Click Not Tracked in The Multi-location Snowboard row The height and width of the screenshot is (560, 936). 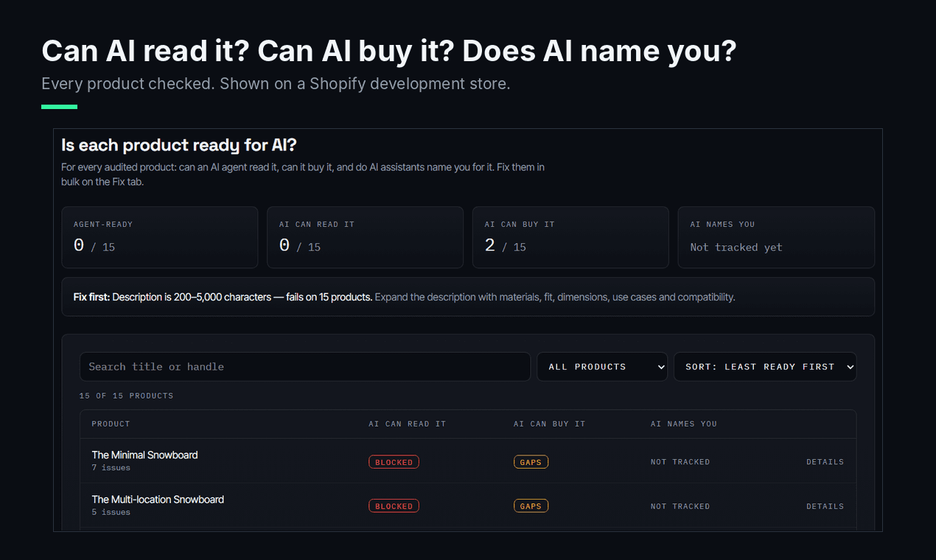tap(680, 506)
